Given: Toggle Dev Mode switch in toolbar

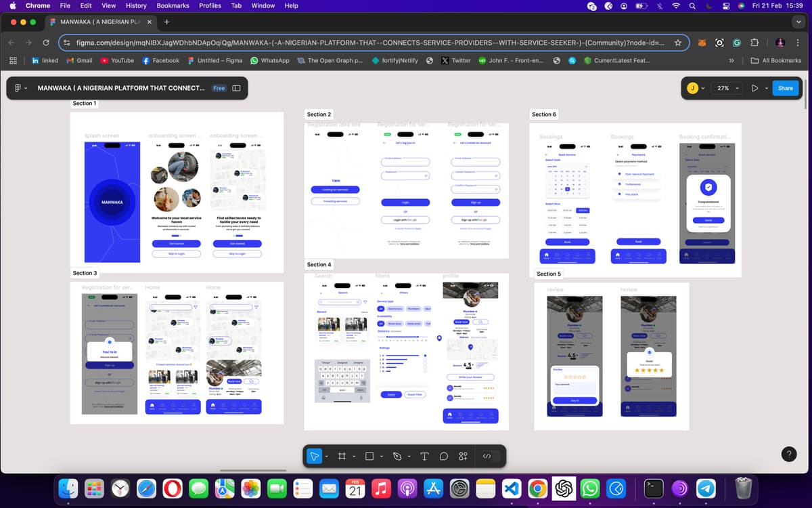Looking at the screenshot, I should (x=487, y=457).
